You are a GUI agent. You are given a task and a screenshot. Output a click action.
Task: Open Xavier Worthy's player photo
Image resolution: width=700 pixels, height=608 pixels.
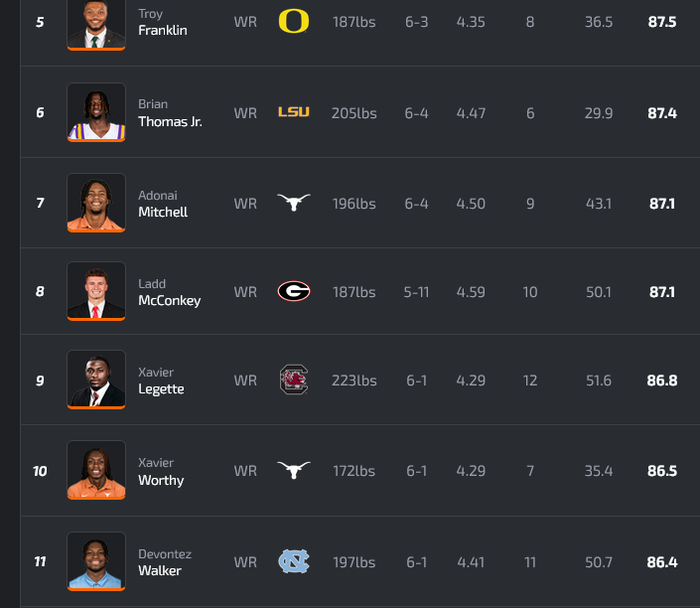[96, 470]
